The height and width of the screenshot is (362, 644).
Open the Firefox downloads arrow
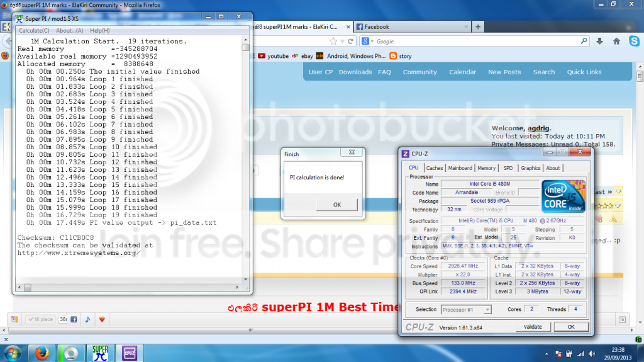pos(599,41)
